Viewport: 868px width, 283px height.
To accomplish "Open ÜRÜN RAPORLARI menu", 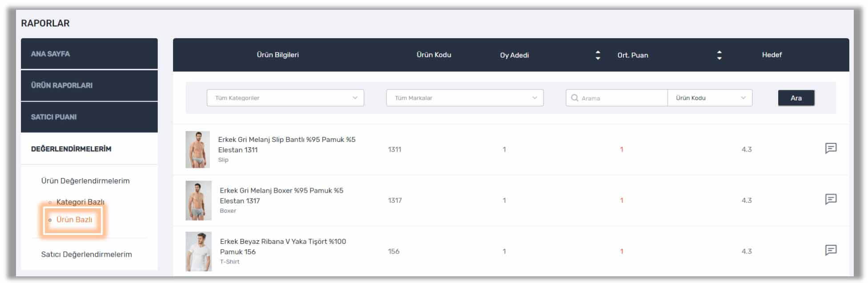I will click(89, 85).
